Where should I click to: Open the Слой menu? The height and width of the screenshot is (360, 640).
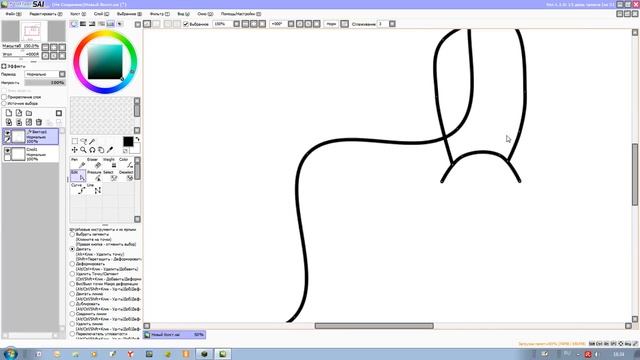(101, 14)
